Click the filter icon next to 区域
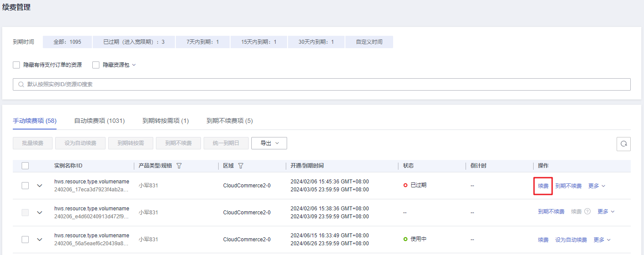 click(241, 166)
